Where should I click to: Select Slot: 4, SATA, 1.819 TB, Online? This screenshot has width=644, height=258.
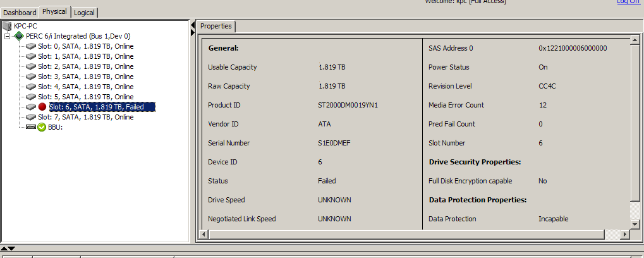point(86,87)
